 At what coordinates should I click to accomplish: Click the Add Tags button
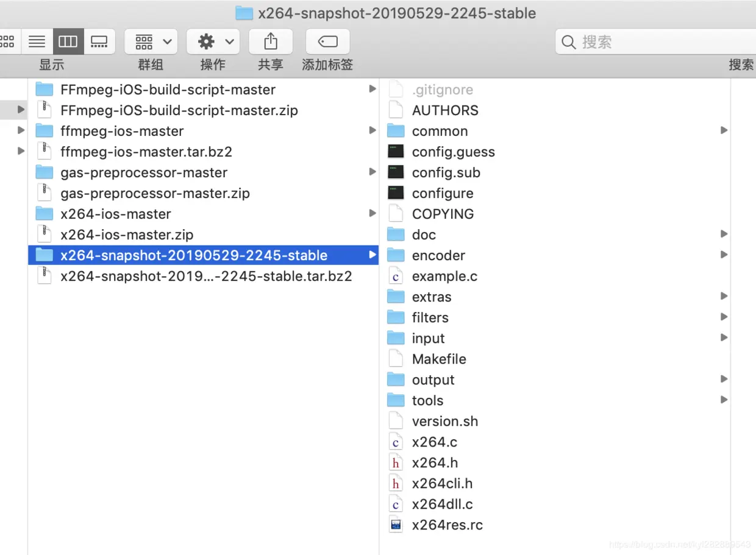pos(327,41)
